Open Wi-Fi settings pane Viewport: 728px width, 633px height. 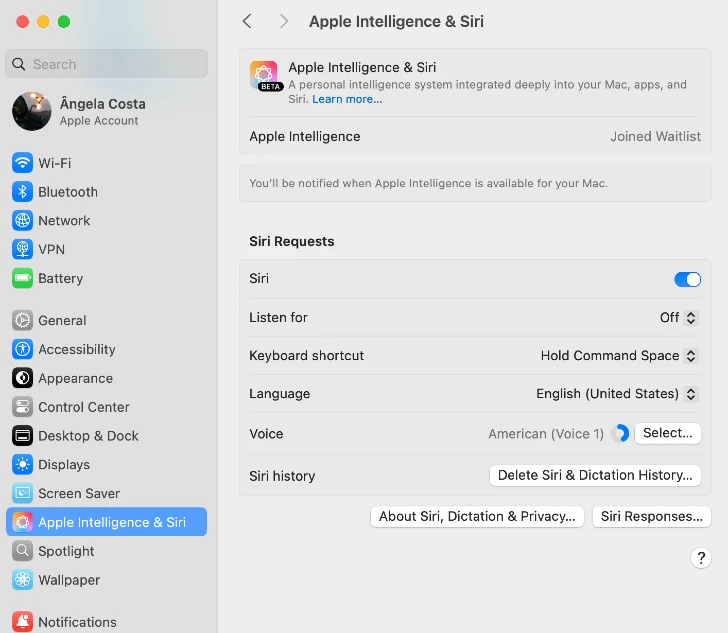coord(106,163)
